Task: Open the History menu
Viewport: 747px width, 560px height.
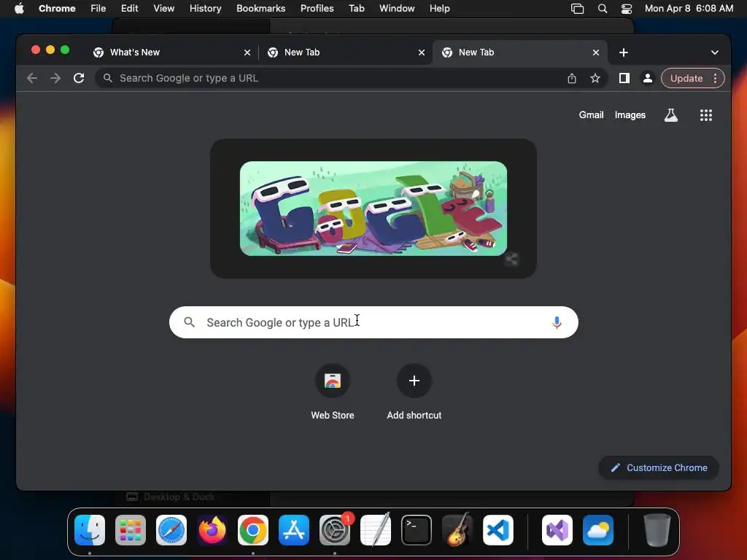Action: point(205,9)
